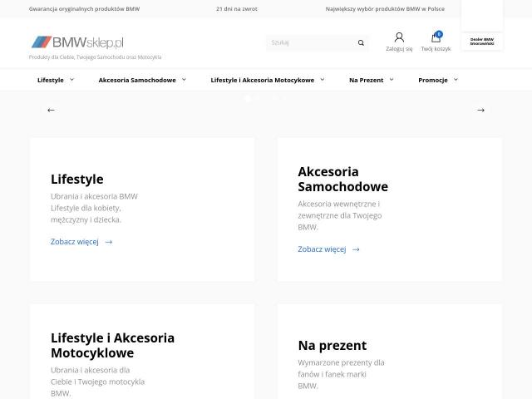Click the Dealer BMW button
Screen dimensions: 532x399
pos(482,42)
